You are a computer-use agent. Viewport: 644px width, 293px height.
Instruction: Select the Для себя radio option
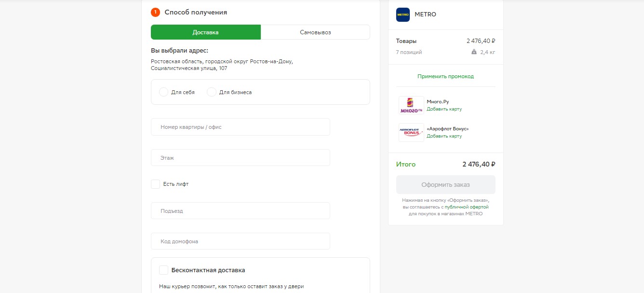click(x=164, y=92)
